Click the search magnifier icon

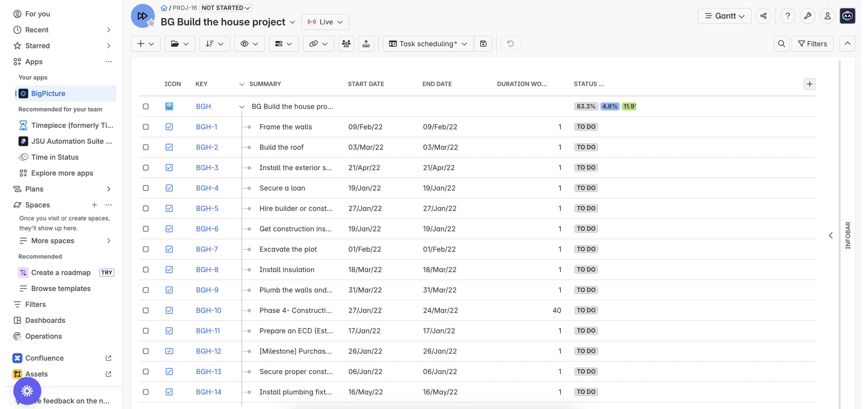(x=781, y=44)
